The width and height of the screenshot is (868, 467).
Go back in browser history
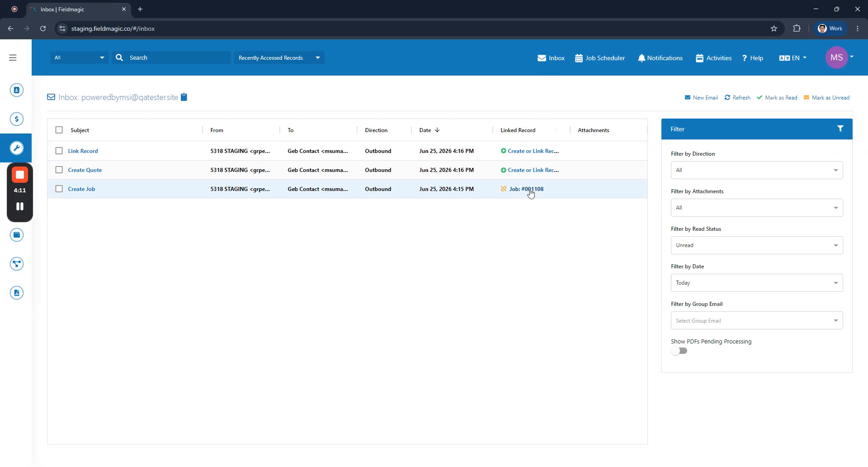pos(10,29)
